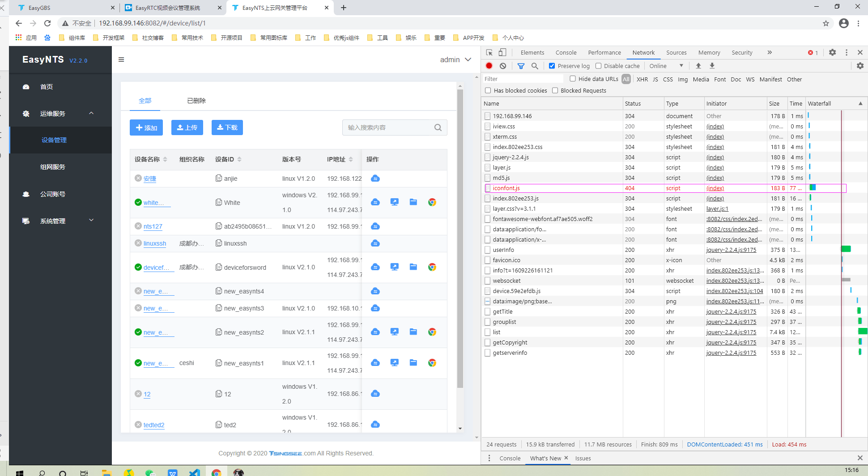Click the device toolbar toggle icon
Image resolution: width=868 pixels, height=476 pixels.
[x=502, y=52]
